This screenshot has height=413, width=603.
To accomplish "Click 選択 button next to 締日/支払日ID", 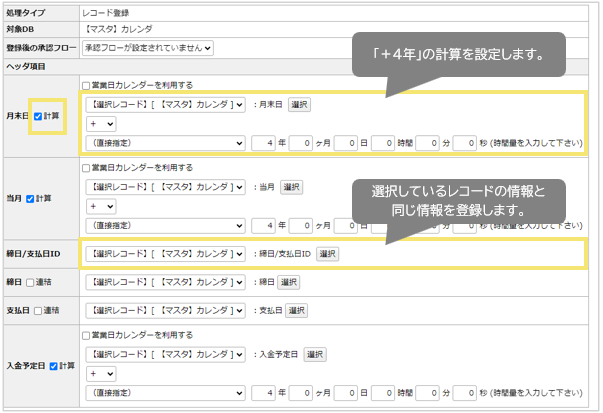I will click(x=327, y=254).
